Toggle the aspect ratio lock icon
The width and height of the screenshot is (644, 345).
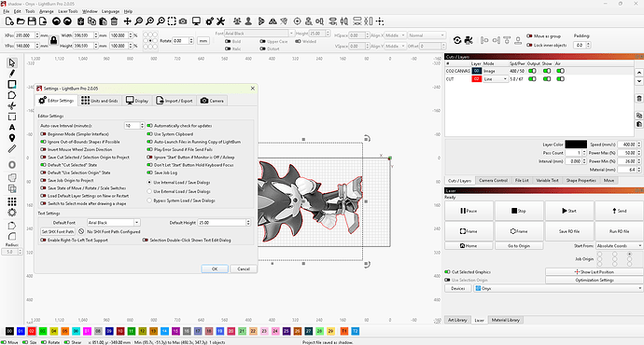[x=53, y=41]
